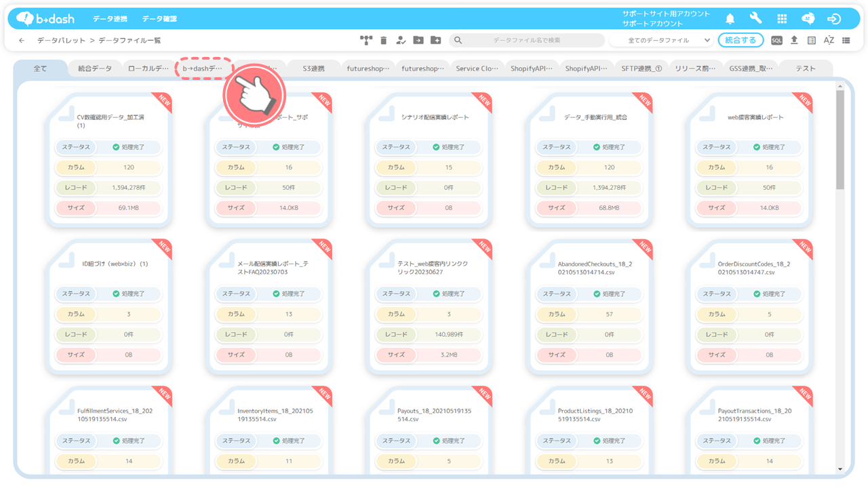Open notifications bell icon
868x488 pixels.
(730, 18)
